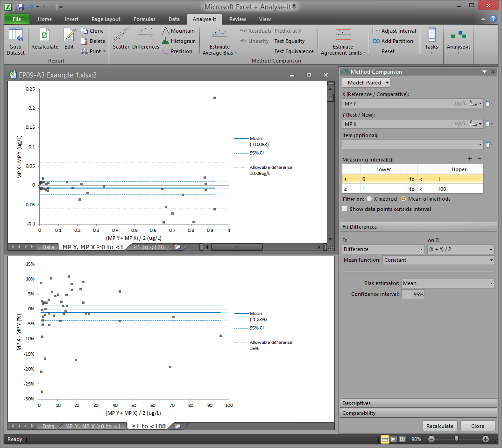Click the Recalculate ribbon icon
Image resolution: width=502 pixels, height=448 pixels.
tap(45, 35)
